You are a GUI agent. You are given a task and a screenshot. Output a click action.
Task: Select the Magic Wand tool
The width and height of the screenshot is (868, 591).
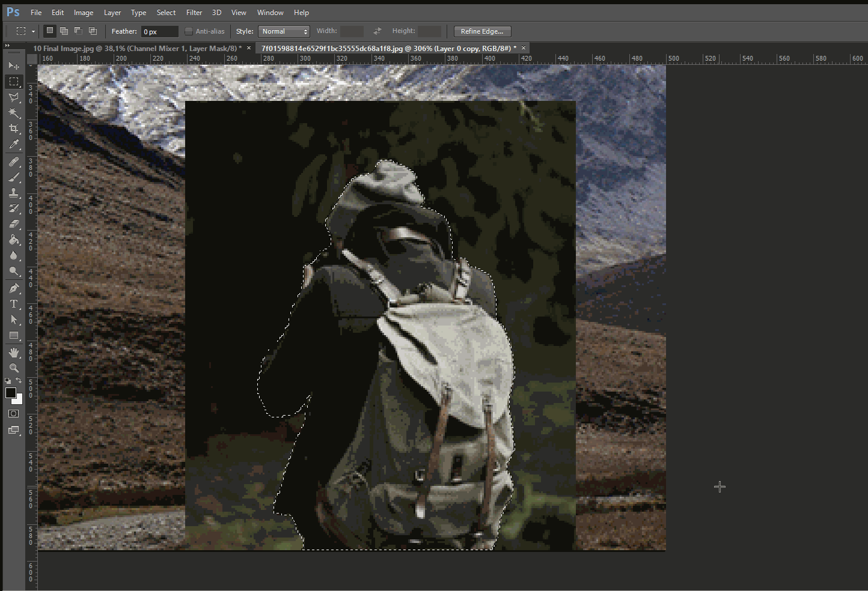[x=14, y=113]
